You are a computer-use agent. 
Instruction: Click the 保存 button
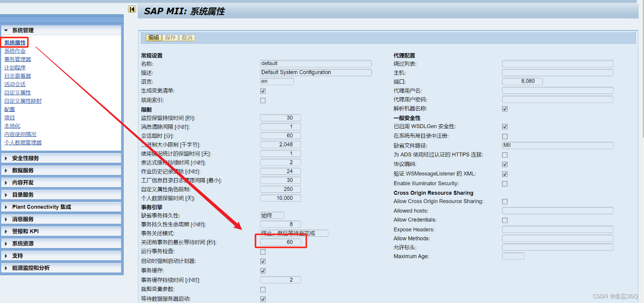(170, 38)
